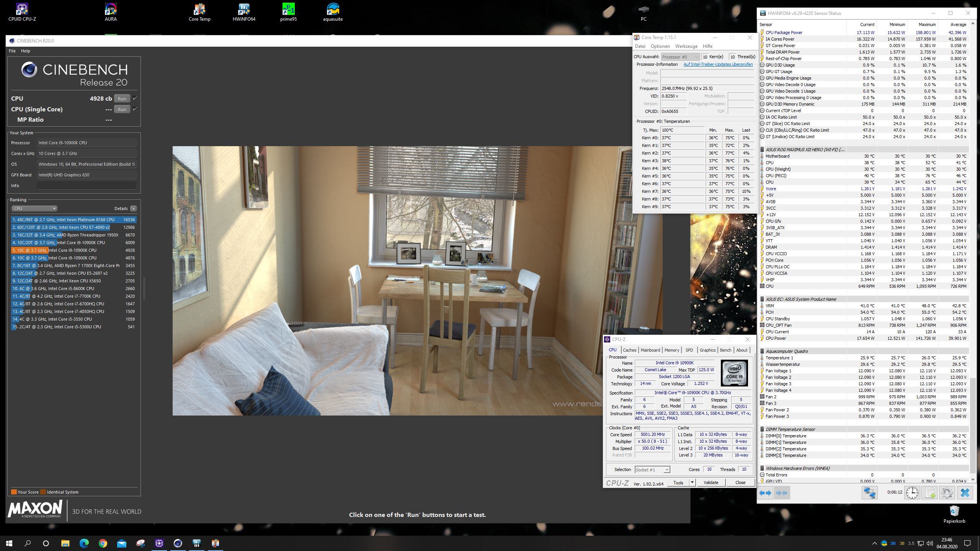This screenshot has width=980, height=551.
Task: Select HWiNFO Vcore sensor row
Action: (863, 189)
